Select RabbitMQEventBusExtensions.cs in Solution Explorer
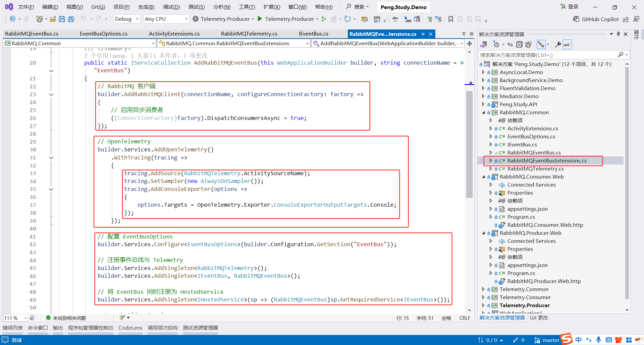 pos(547,161)
